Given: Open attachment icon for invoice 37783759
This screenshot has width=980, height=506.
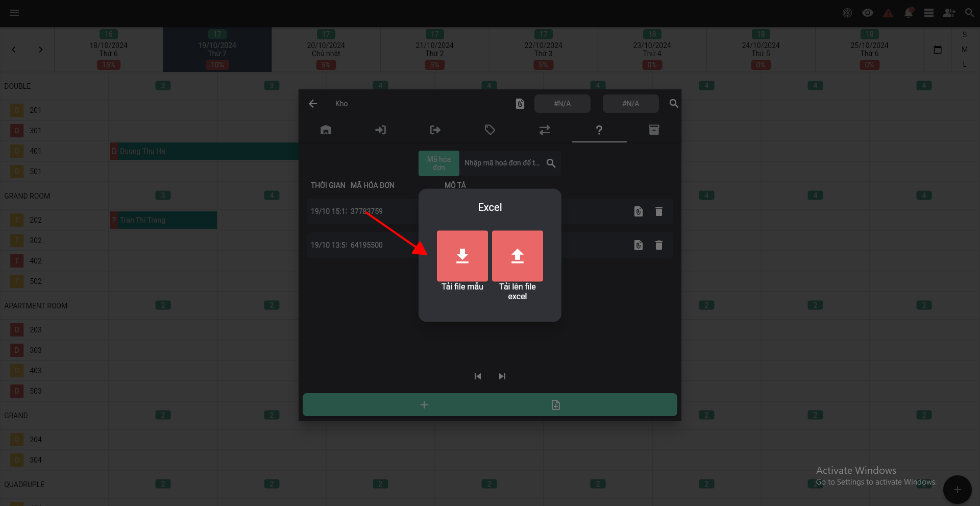Looking at the screenshot, I should click(x=639, y=211).
